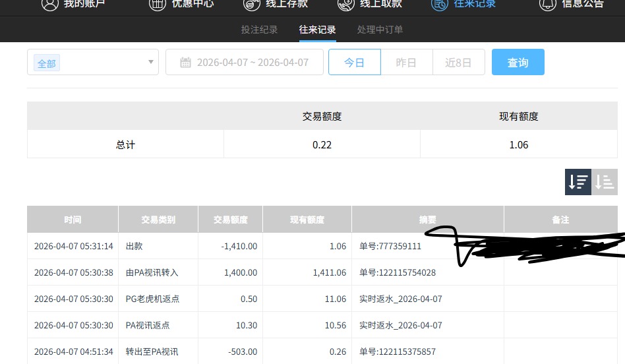Select the 往来记录 sub-tab
The width and height of the screenshot is (625, 364).
[x=317, y=30]
